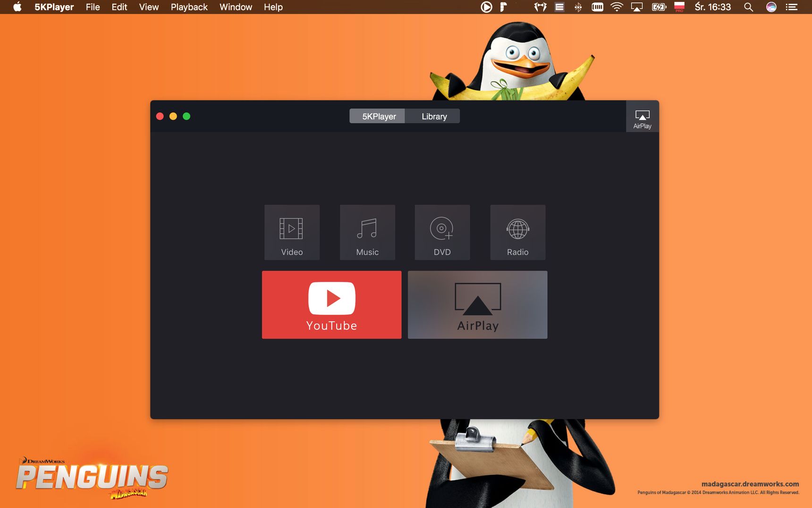812x508 pixels.
Task: Click the battery charging icon
Action: click(659, 7)
